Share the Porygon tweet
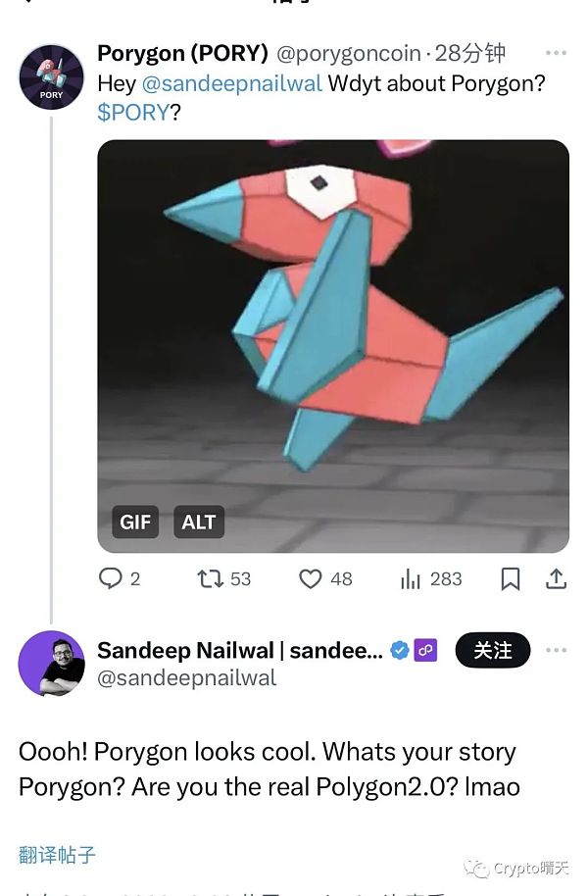 [556, 578]
